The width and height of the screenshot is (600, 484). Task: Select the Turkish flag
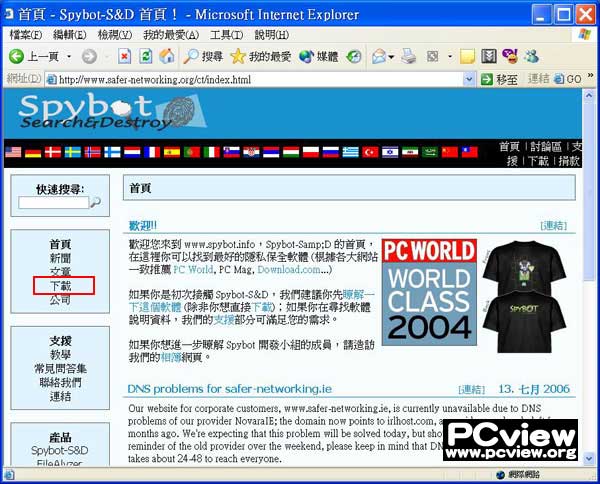point(370,152)
